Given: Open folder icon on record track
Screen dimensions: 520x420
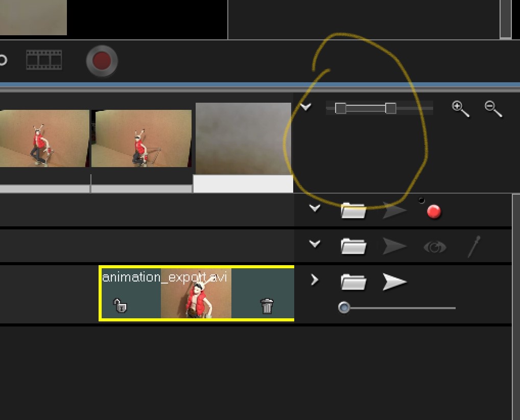Looking at the screenshot, I should (x=353, y=211).
